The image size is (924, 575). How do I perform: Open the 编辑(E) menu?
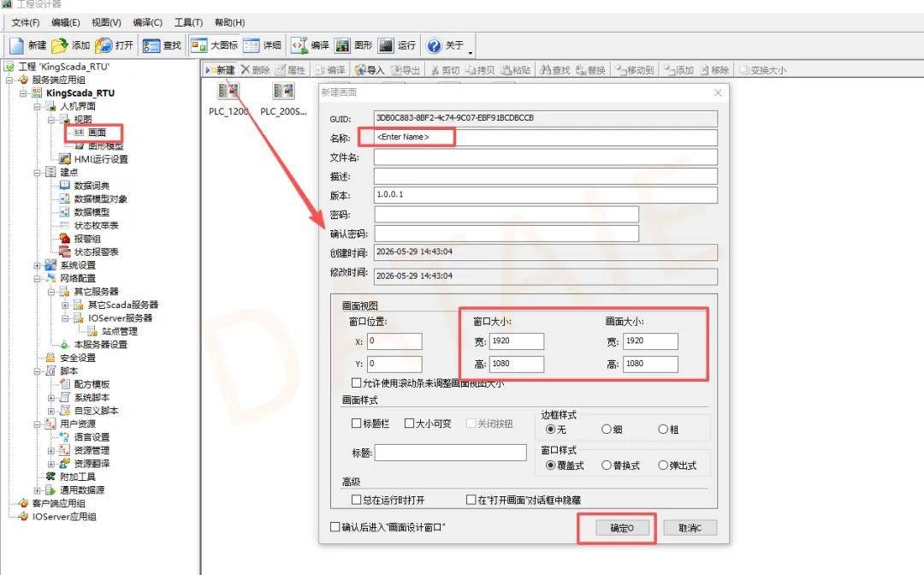[65, 22]
